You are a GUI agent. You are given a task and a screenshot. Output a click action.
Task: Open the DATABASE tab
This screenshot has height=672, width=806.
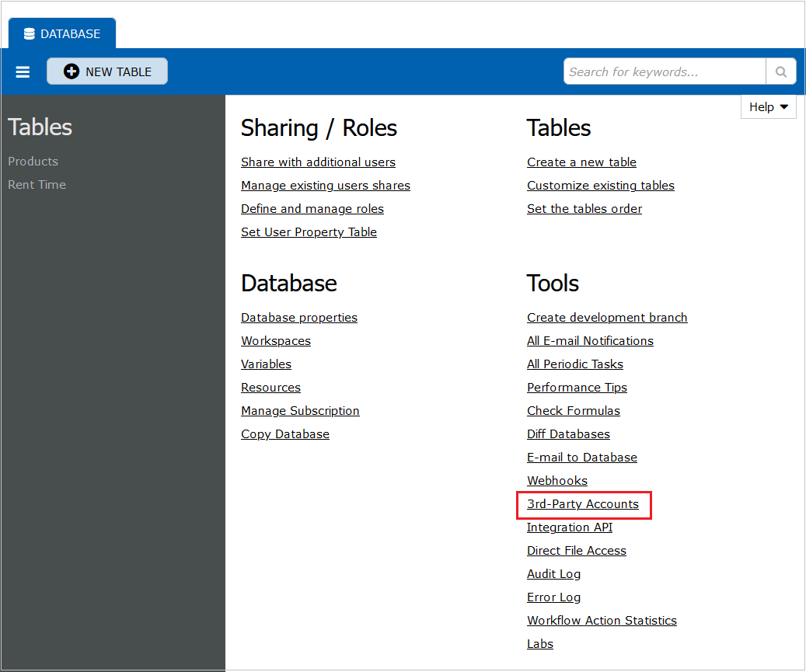62,34
